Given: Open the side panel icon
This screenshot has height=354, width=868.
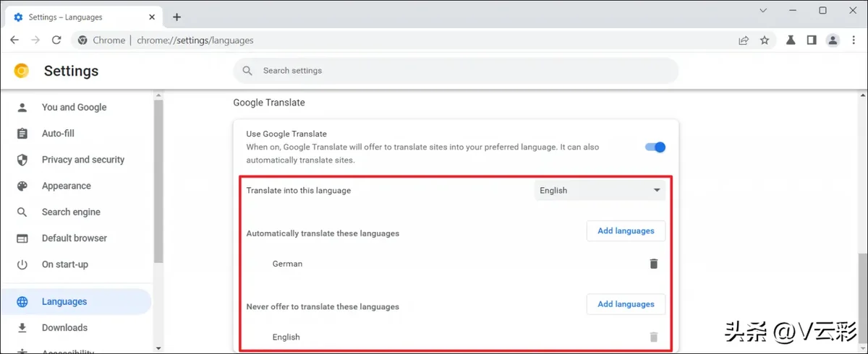Looking at the screenshot, I should (812, 40).
